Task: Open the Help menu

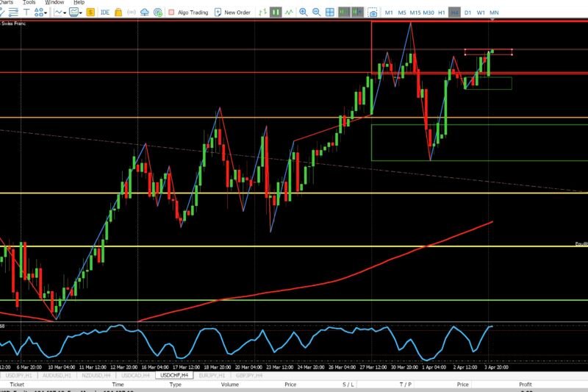Action: pyautogui.click(x=79, y=2)
